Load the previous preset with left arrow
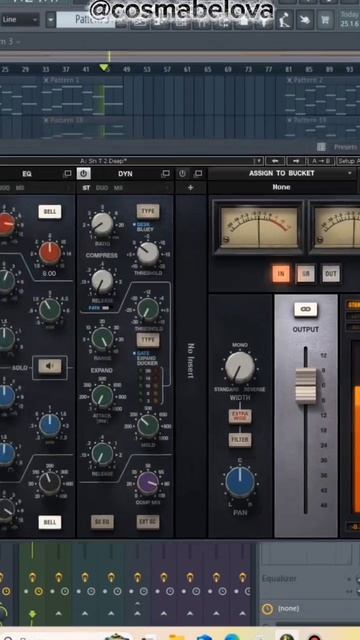The image size is (360, 640). [x=275, y=161]
